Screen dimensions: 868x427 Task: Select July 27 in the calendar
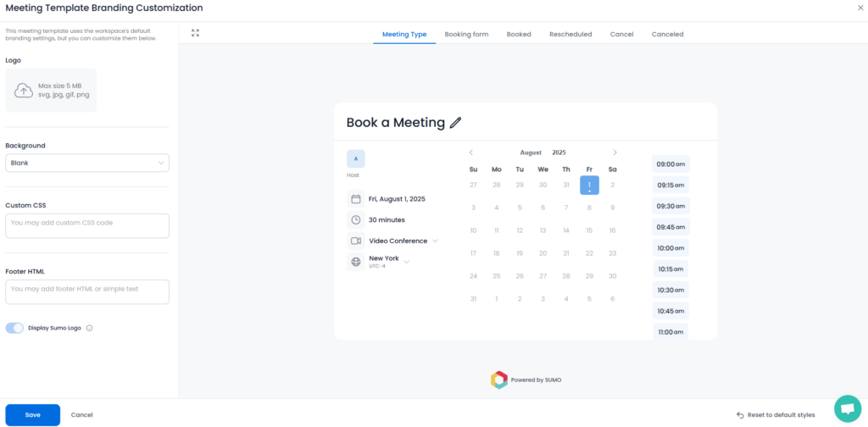(x=473, y=185)
